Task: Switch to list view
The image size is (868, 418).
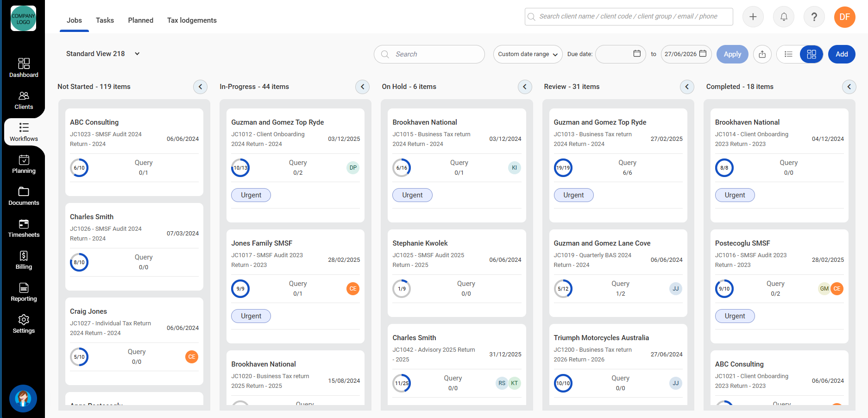Action: 788,54
